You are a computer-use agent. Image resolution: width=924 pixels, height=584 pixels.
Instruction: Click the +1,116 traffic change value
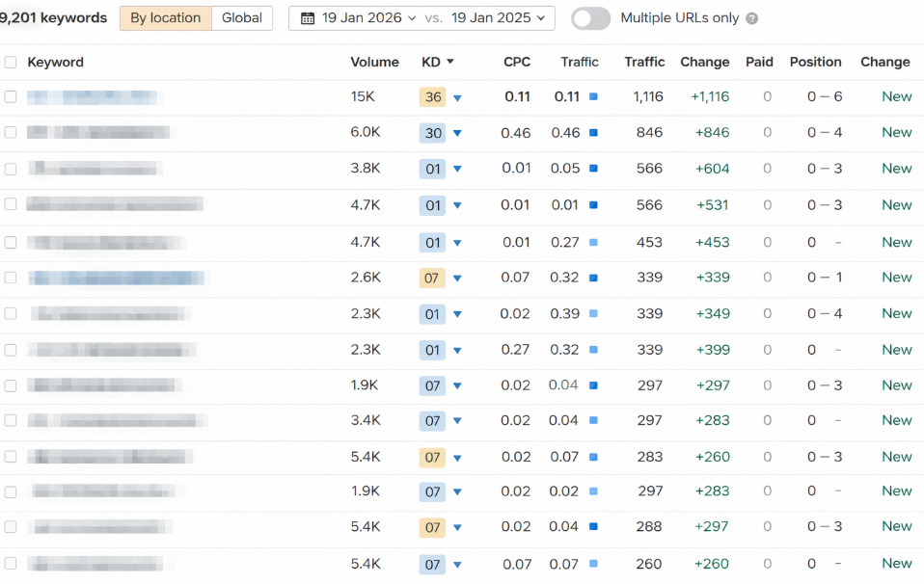[x=710, y=96]
